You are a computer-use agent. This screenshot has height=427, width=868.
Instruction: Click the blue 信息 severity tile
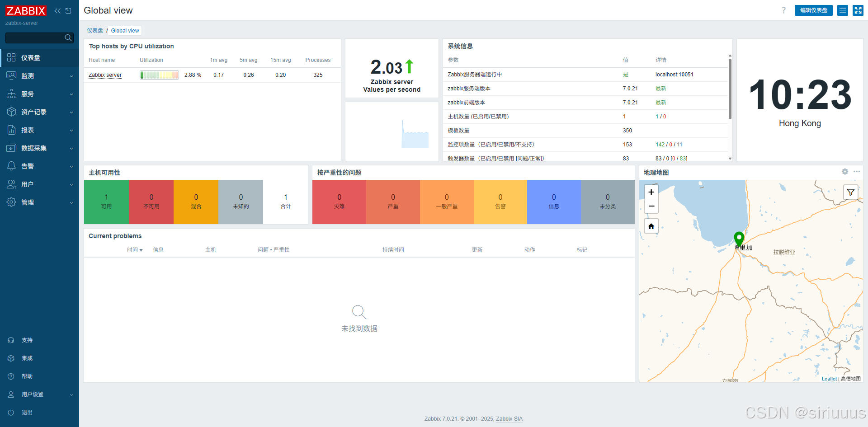click(554, 202)
